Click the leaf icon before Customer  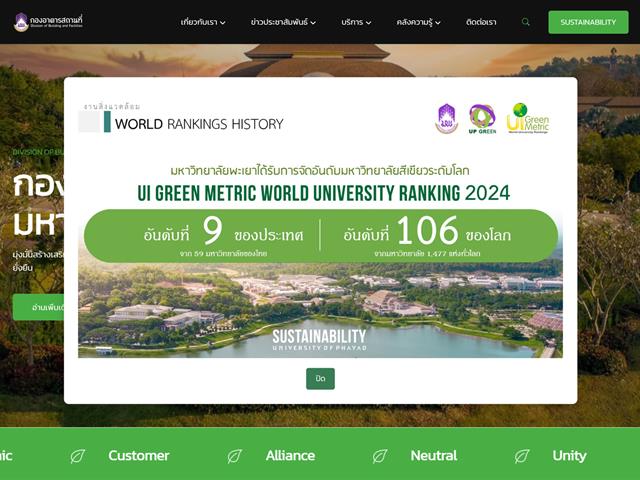pyautogui.click(x=78, y=456)
